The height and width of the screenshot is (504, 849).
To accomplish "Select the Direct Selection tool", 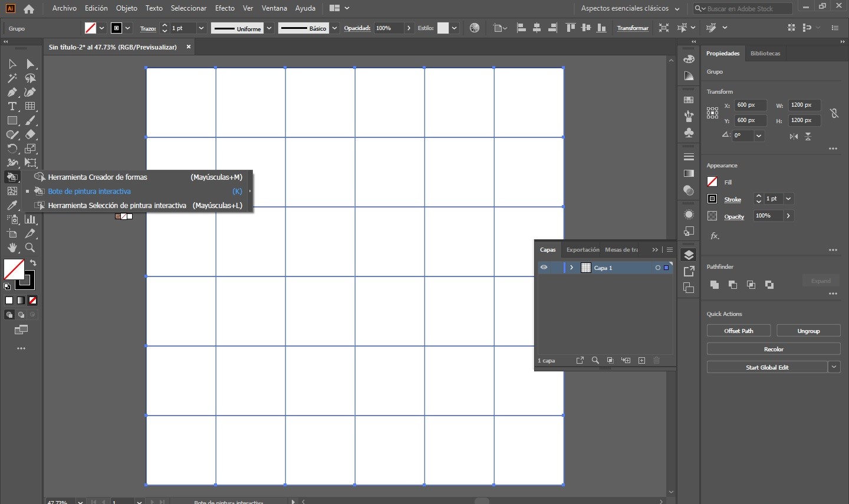I will 31,64.
